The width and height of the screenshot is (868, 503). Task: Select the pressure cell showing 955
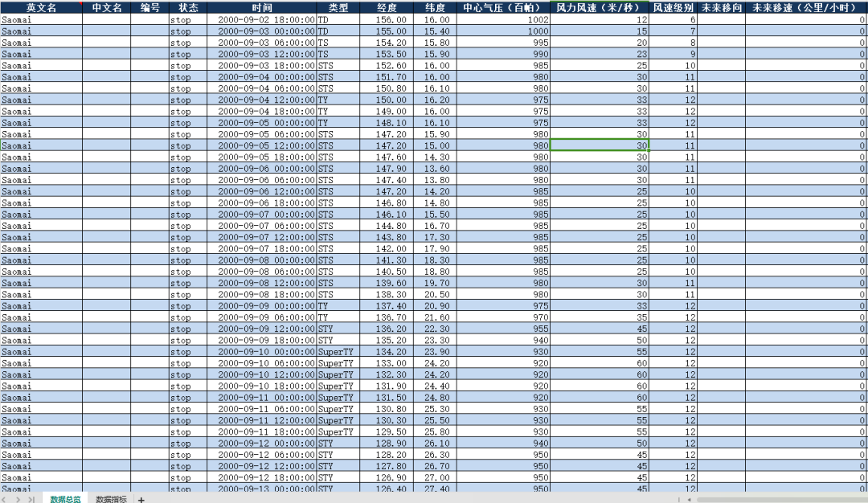[503, 329]
